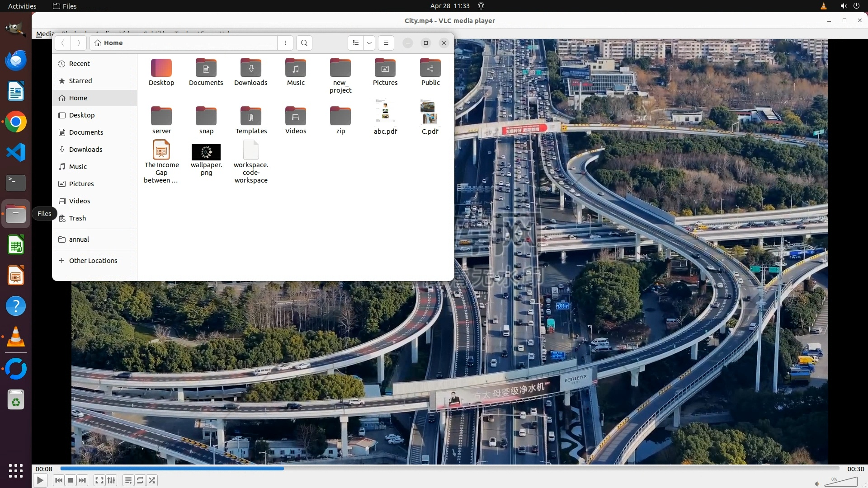
Task: Toggle shuffle random playback in VLC
Action: (152, 480)
